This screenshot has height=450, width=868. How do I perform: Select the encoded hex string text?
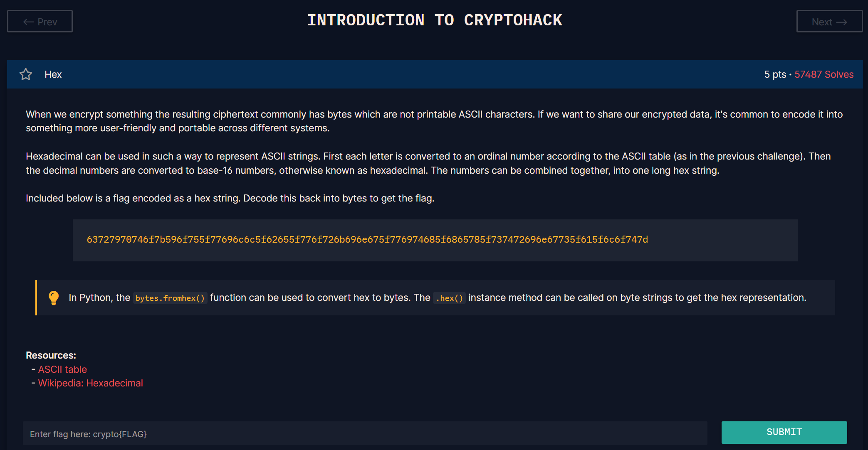(x=367, y=239)
